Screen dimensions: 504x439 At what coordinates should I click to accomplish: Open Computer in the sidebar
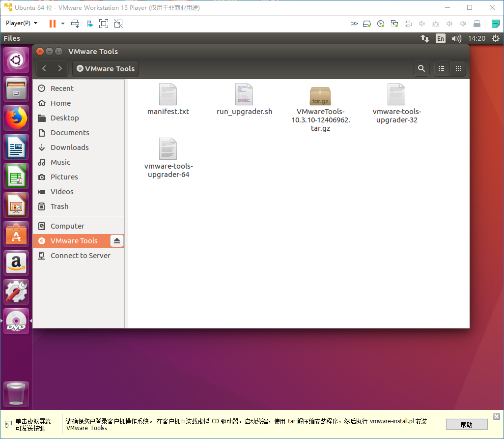79,226
